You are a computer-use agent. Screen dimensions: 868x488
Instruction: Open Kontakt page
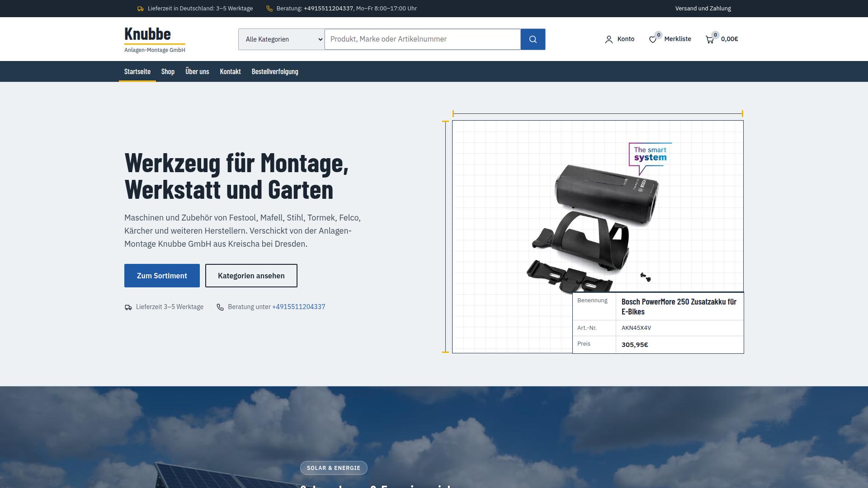click(x=230, y=71)
